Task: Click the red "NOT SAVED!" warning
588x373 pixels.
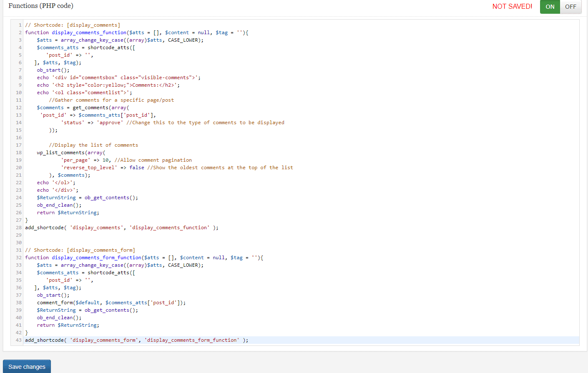Action: [512, 6]
